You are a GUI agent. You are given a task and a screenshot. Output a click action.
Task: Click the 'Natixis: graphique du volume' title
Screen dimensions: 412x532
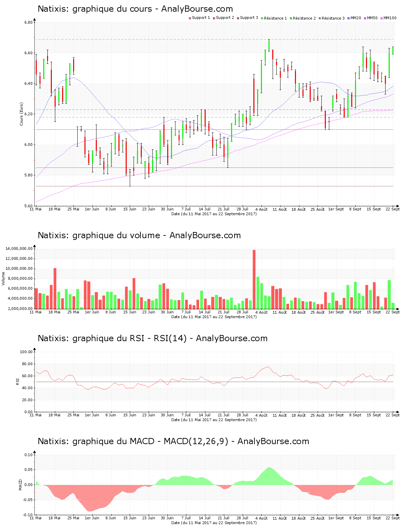pos(99,235)
